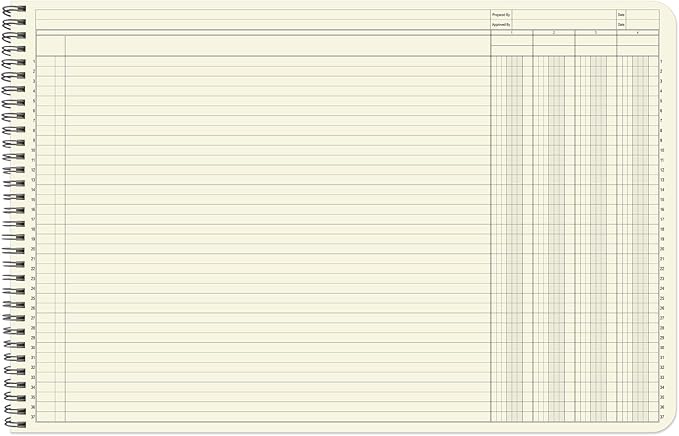Click the column 3 header
The height and width of the screenshot is (436, 679).
tap(595, 33)
